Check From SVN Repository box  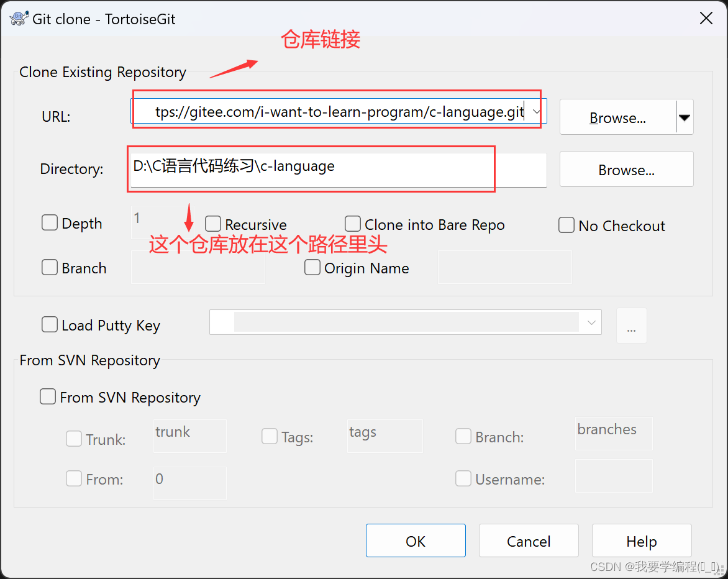pos(48,397)
